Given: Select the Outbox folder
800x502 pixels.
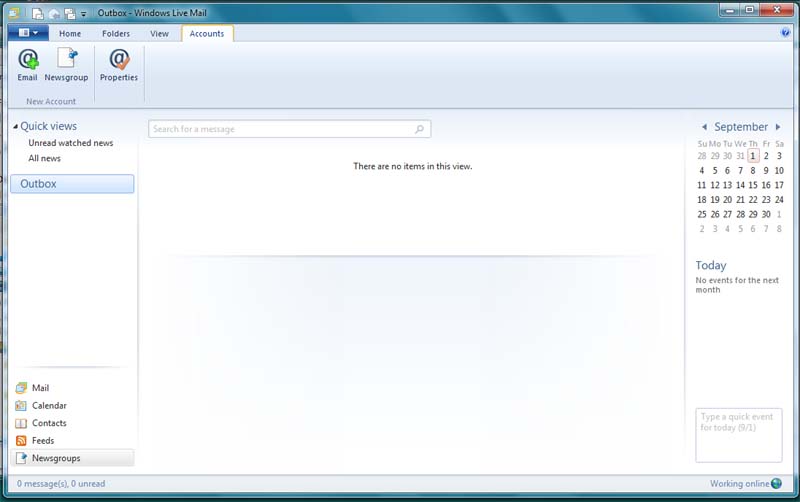Looking at the screenshot, I should pyautogui.click(x=72, y=184).
